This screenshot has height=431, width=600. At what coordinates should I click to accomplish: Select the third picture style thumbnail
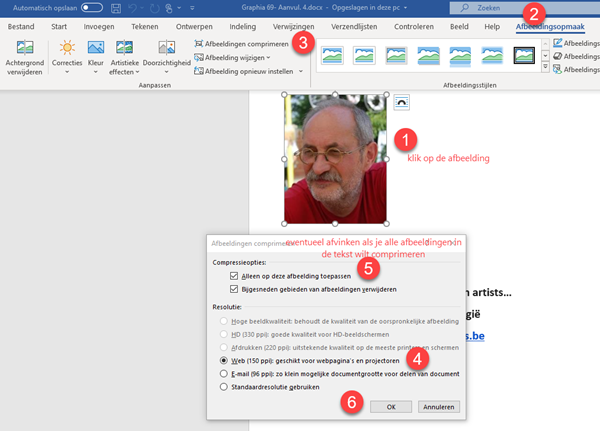click(396, 56)
